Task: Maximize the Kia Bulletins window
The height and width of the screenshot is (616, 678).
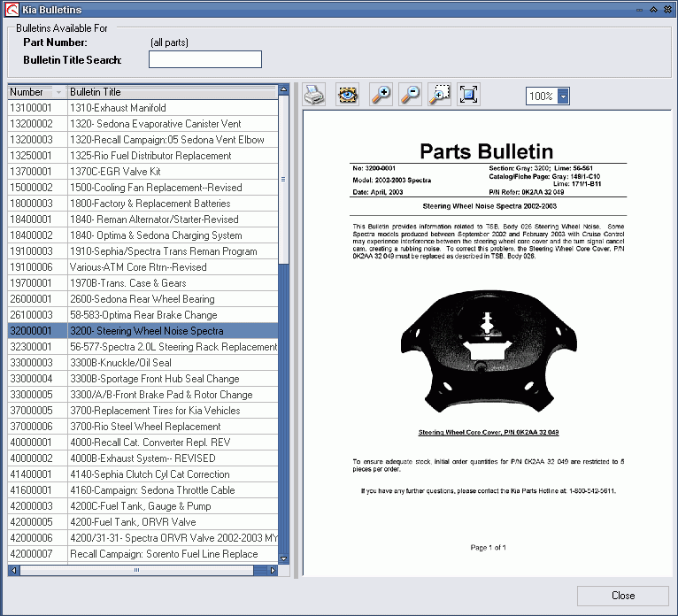Action: coord(654,10)
